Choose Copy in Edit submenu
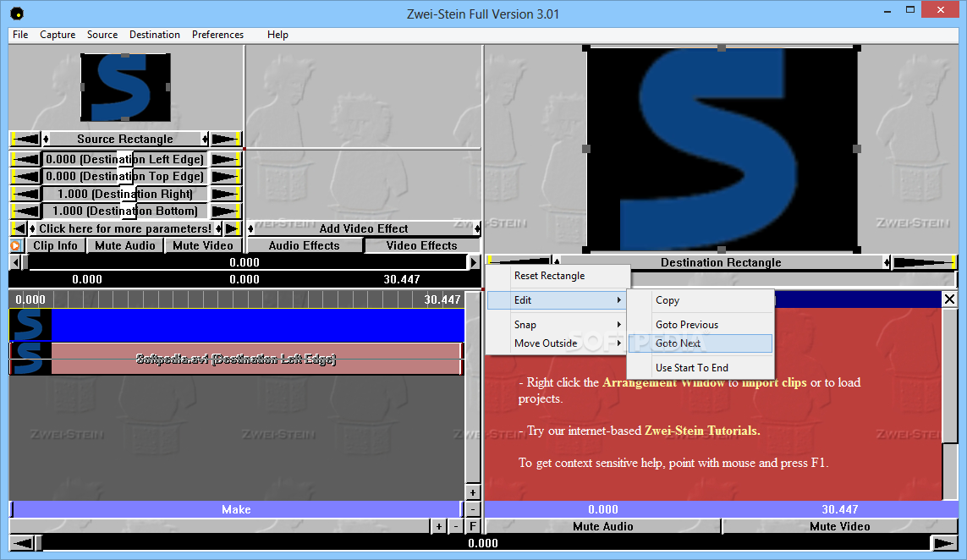Screen dimensions: 967x560 point(701,299)
